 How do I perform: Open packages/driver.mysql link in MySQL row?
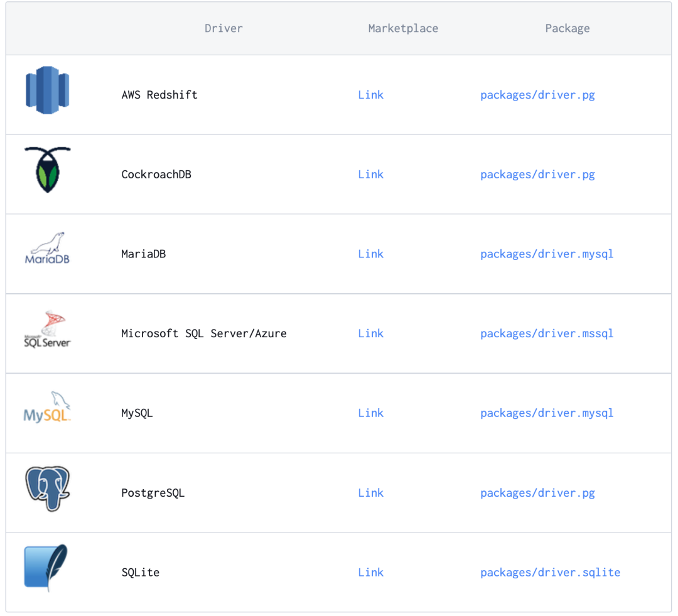click(547, 414)
